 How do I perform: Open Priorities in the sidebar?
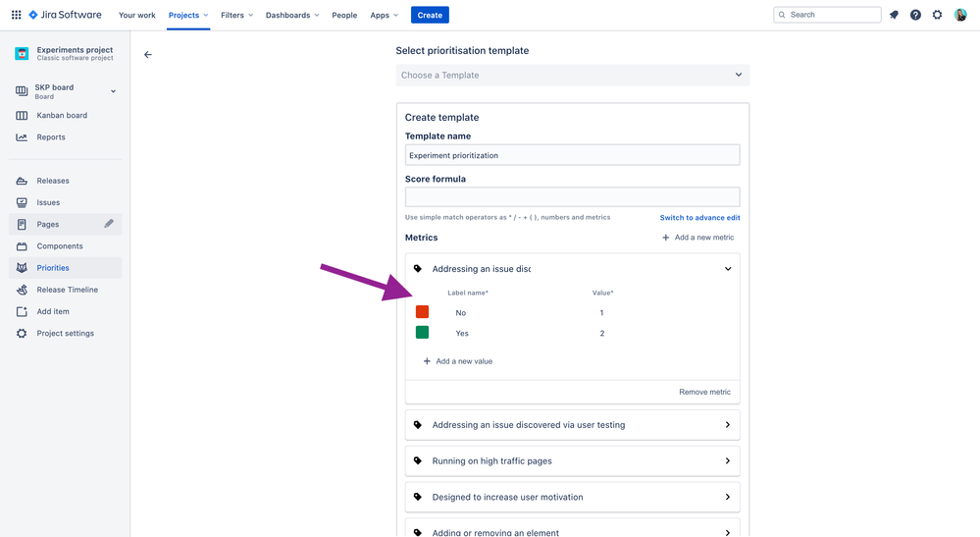tap(65, 268)
